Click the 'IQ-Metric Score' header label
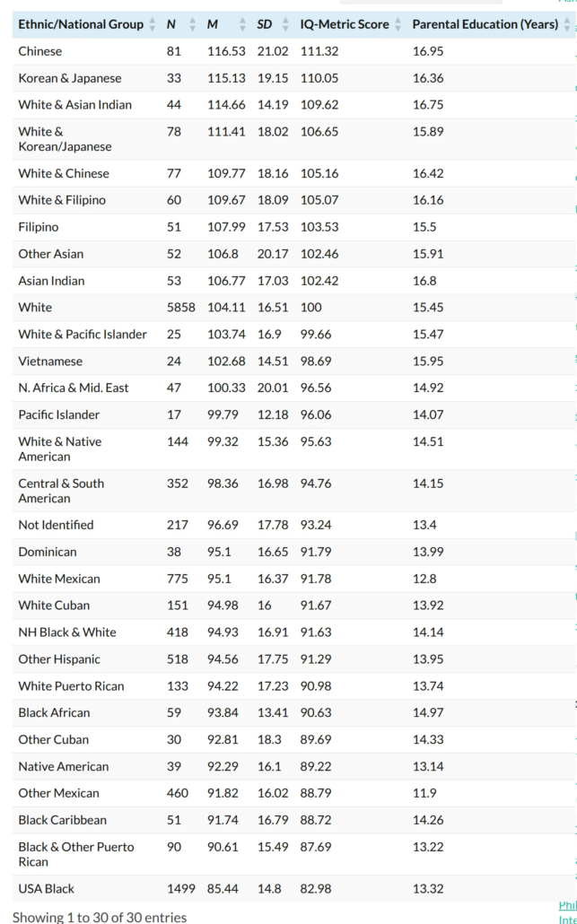This screenshot has height=924, width=577. [345, 24]
